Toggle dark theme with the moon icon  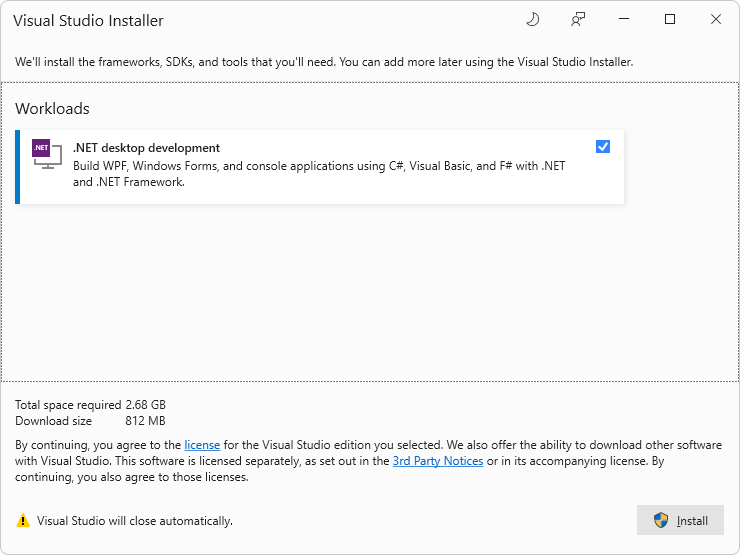click(x=532, y=19)
